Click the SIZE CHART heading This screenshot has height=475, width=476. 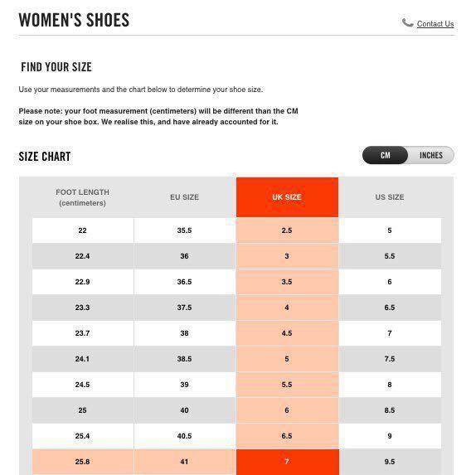click(x=45, y=157)
